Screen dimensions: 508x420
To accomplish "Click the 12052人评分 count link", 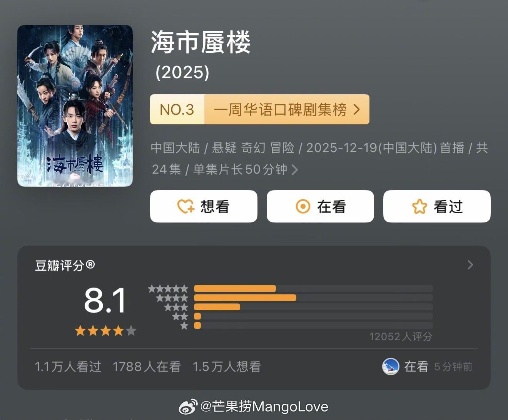I will tap(401, 336).
